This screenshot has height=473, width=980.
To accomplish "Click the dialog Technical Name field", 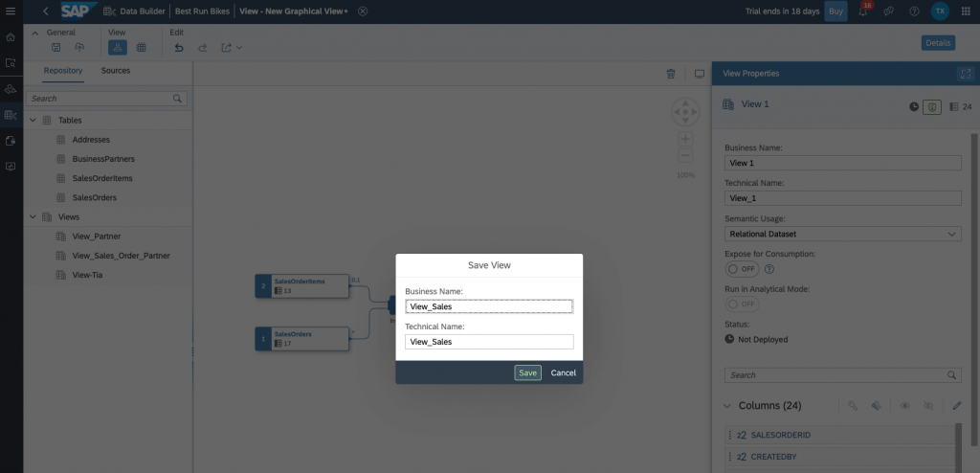I will pyautogui.click(x=489, y=342).
